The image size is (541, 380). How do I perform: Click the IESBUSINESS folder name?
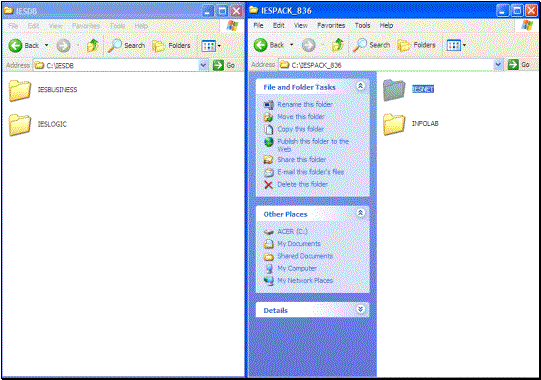(57, 90)
